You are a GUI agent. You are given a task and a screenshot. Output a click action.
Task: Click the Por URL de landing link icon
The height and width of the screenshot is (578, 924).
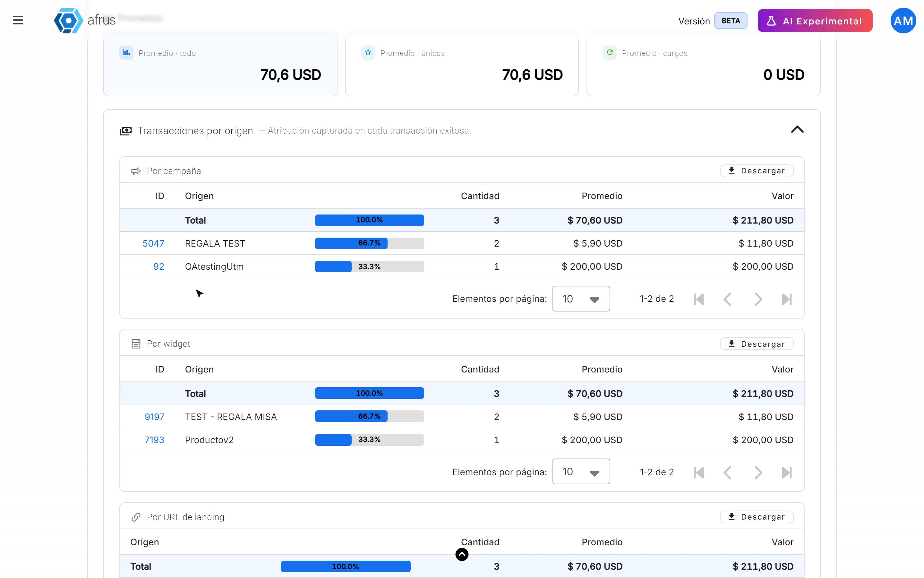click(136, 517)
